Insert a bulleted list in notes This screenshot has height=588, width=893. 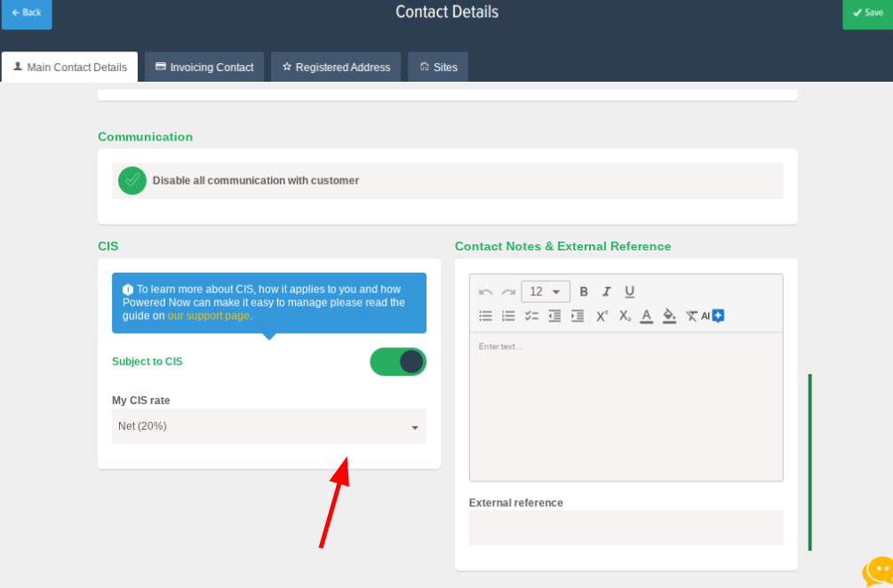(486, 315)
